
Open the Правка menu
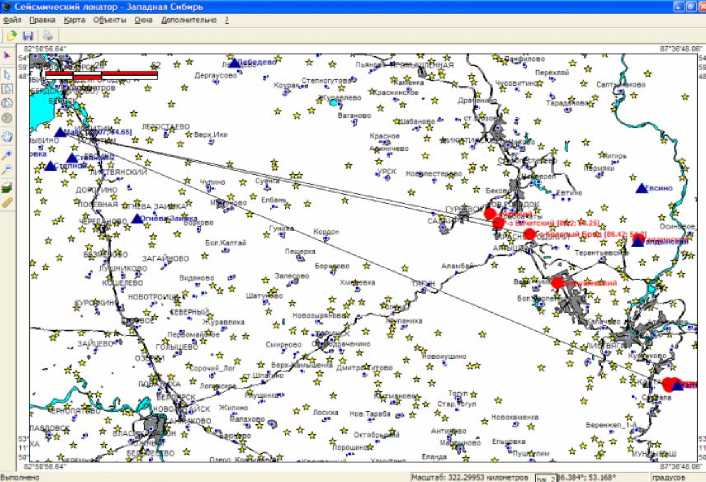click(42, 20)
